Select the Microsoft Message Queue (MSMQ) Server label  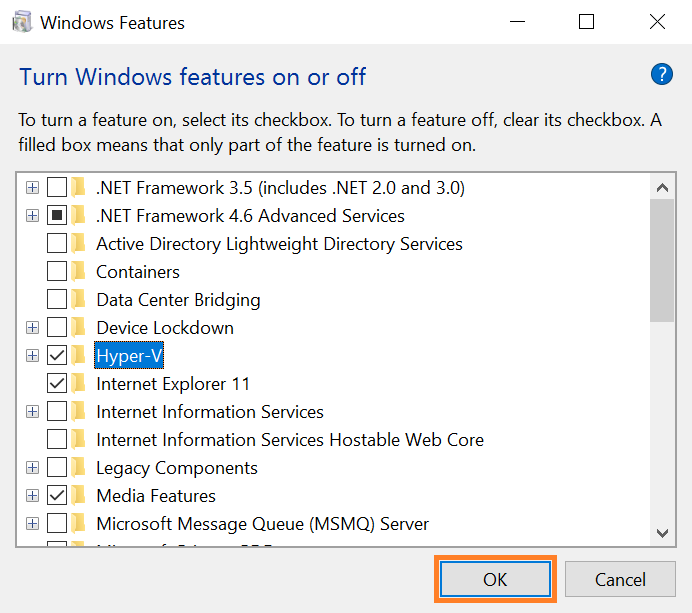(x=263, y=524)
